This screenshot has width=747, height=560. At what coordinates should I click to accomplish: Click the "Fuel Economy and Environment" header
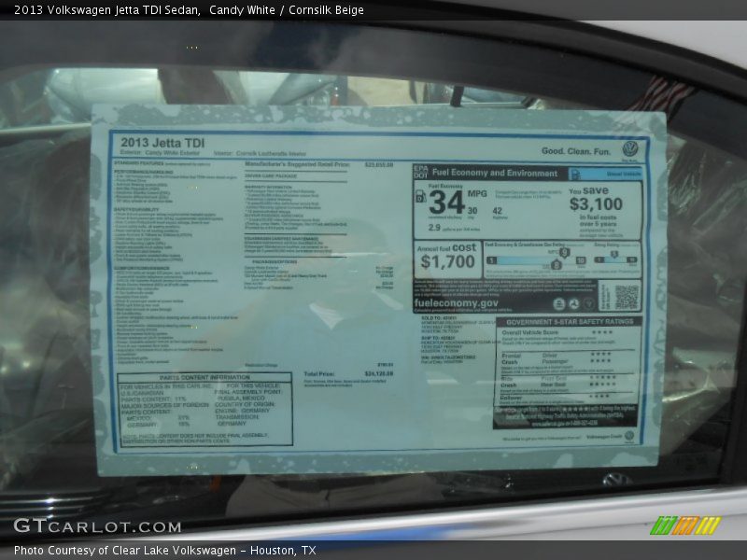[495, 173]
